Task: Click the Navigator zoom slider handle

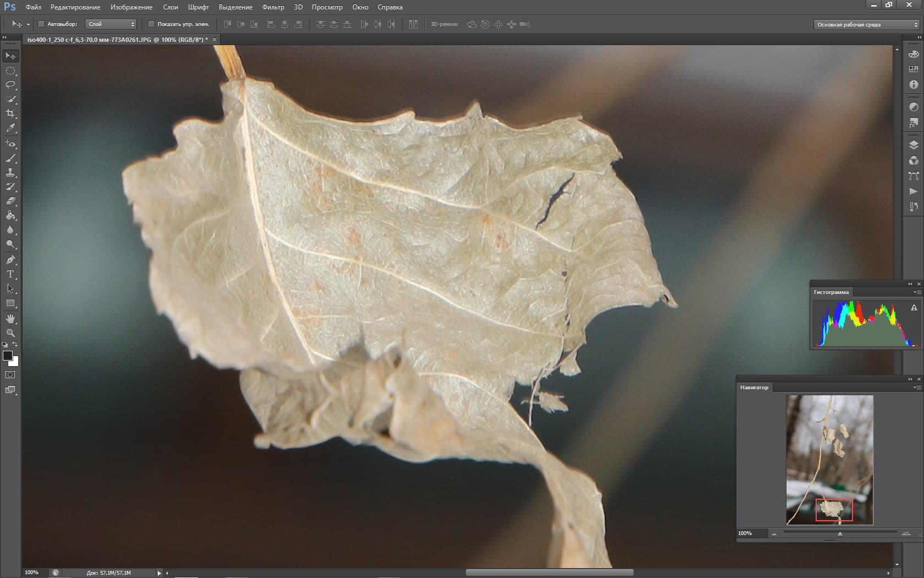Action: tap(840, 533)
